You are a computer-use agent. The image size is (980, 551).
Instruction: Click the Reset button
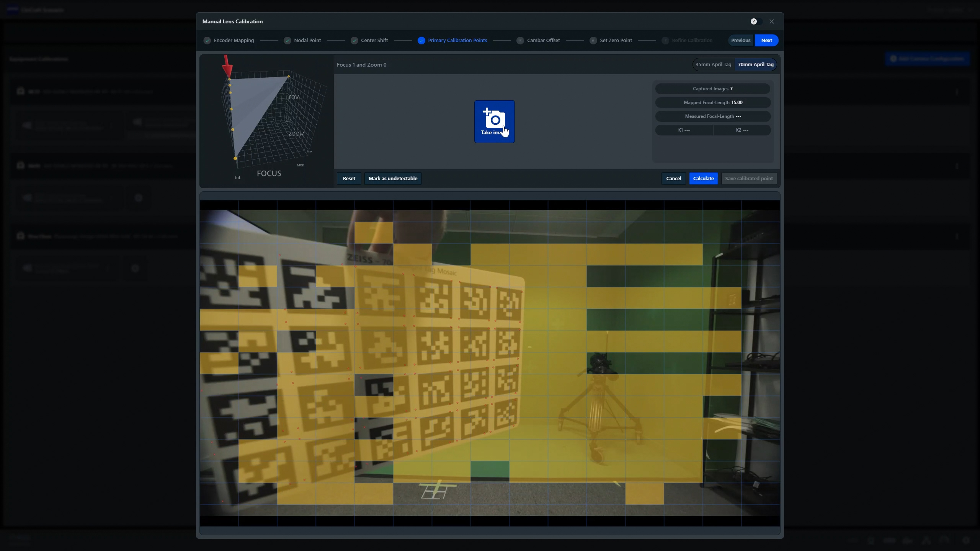pyautogui.click(x=349, y=178)
